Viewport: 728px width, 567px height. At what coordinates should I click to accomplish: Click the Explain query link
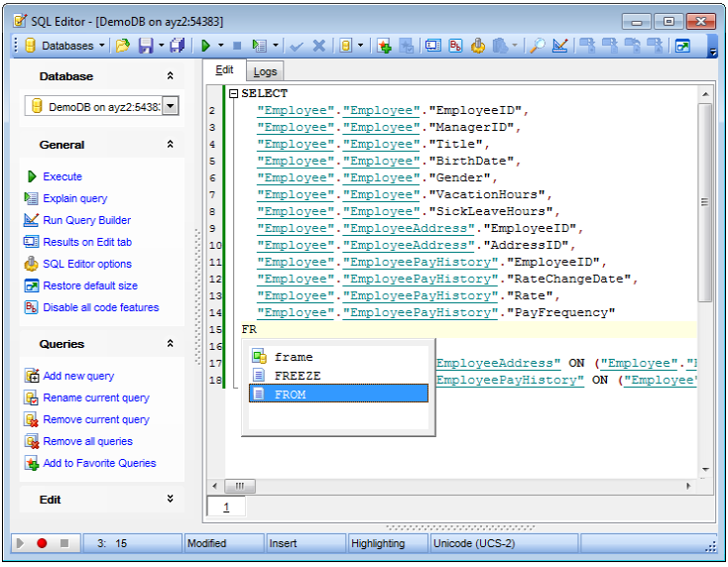tap(74, 198)
